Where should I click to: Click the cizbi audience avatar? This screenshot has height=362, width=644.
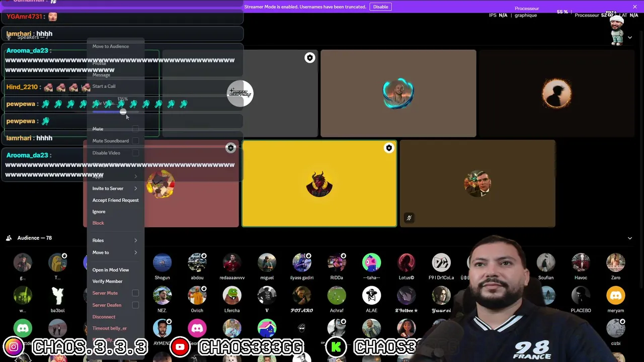616,328
